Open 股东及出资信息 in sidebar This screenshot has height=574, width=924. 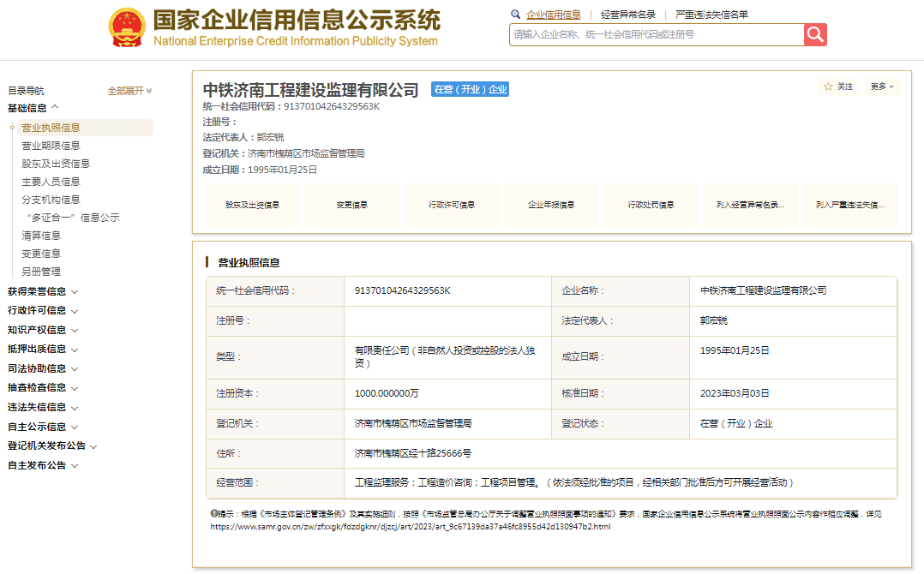56,164
